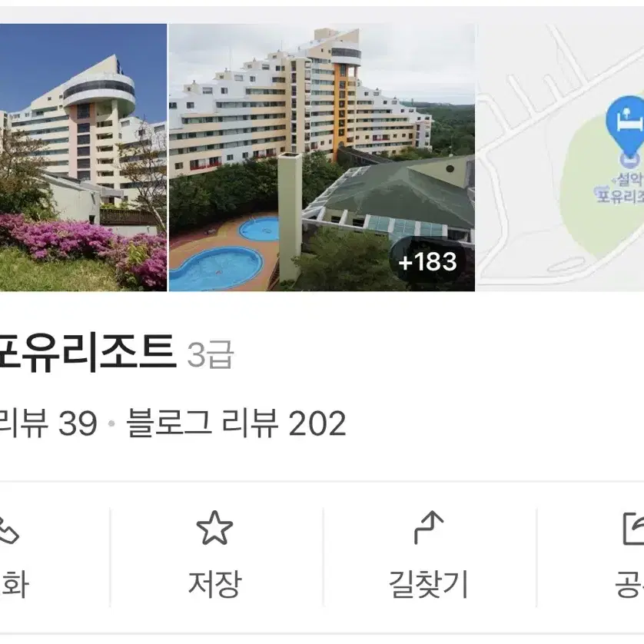Open the map preview thumbnail
Image resolution: width=644 pixels, height=644 pixels.
561,158
